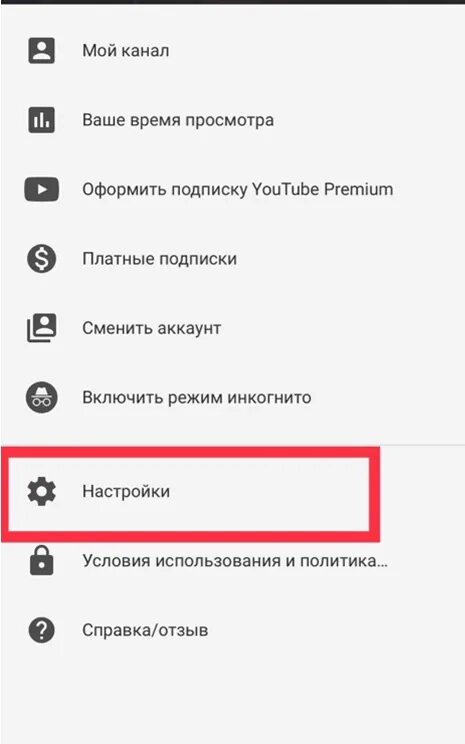Click the question mark help icon
This screenshot has height=744, width=465.
[42, 630]
